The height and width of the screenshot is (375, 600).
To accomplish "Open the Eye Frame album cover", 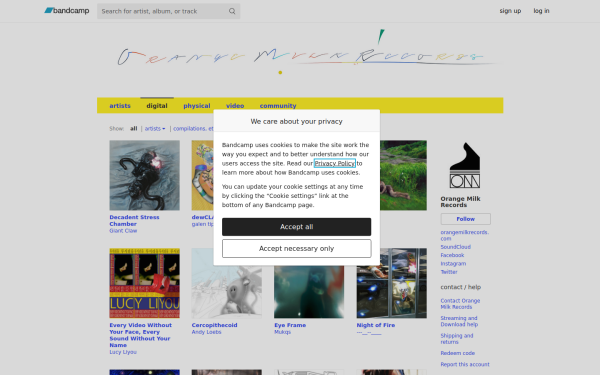I will tap(309, 292).
